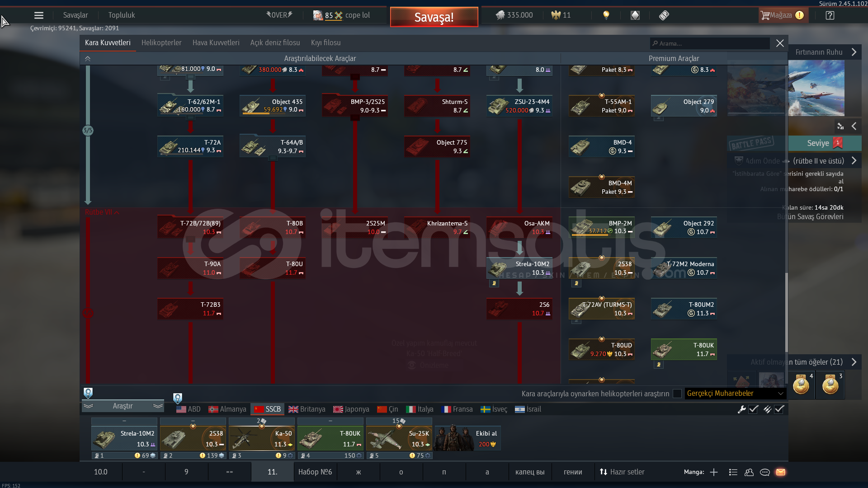Click the plus icon next to Manga
Image resolution: width=868 pixels, height=488 pixels.
tap(714, 472)
